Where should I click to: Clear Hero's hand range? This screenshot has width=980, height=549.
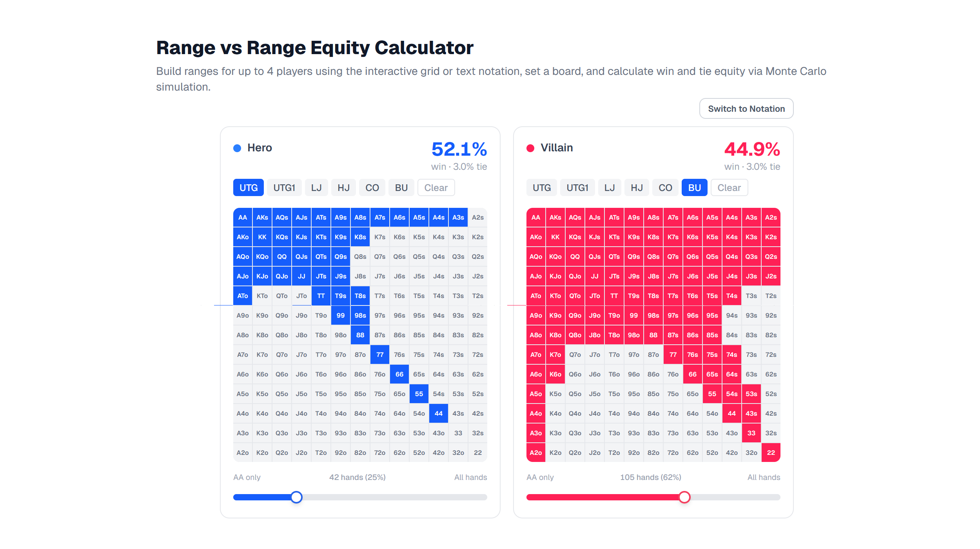click(x=436, y=188)
